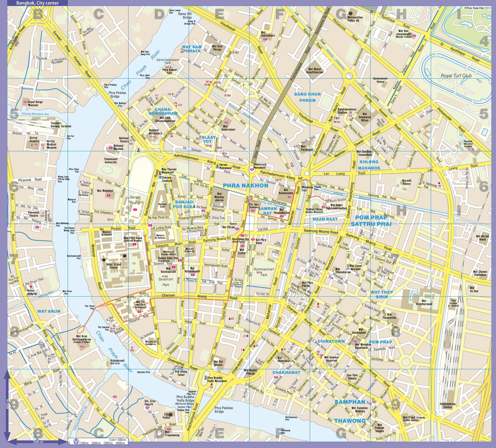Image resolution: width=496 pixels, height=448 pixels.
Task: Click the "National Art Gallery" label
Action: point(155,132)
